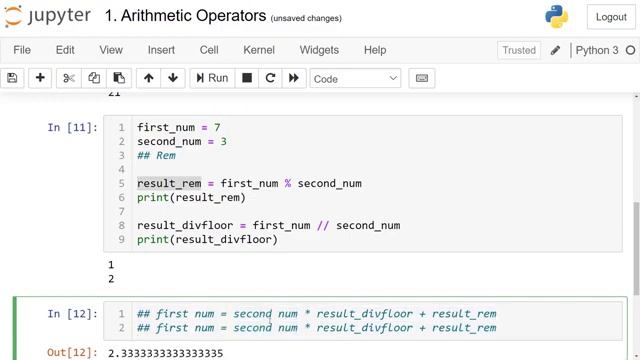Open the View menu
This screenshot has height=360, width=640.
click(x=111, y=50)
